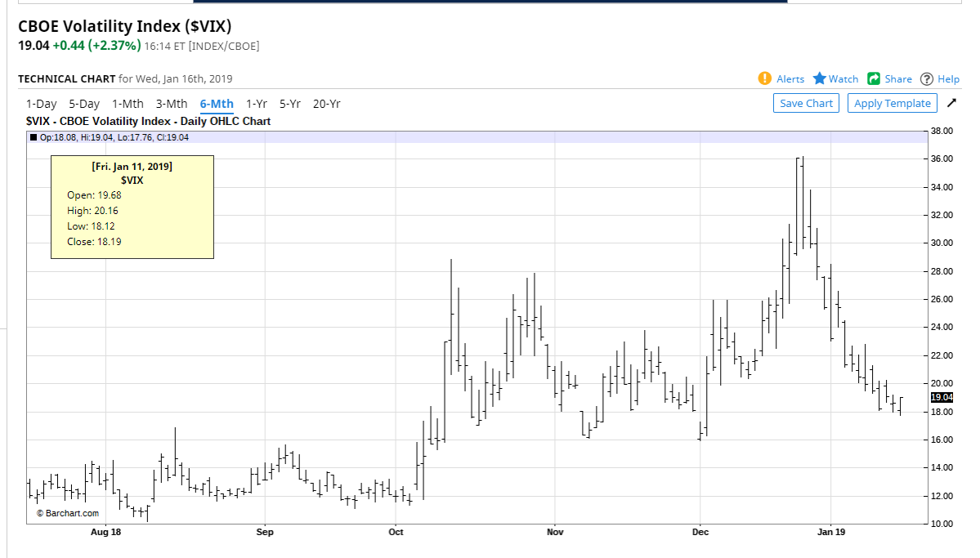This screenshot has width=980, height=558.
Task: Click the Jan 19 x-axis label
Action: [x=831, y=532]
